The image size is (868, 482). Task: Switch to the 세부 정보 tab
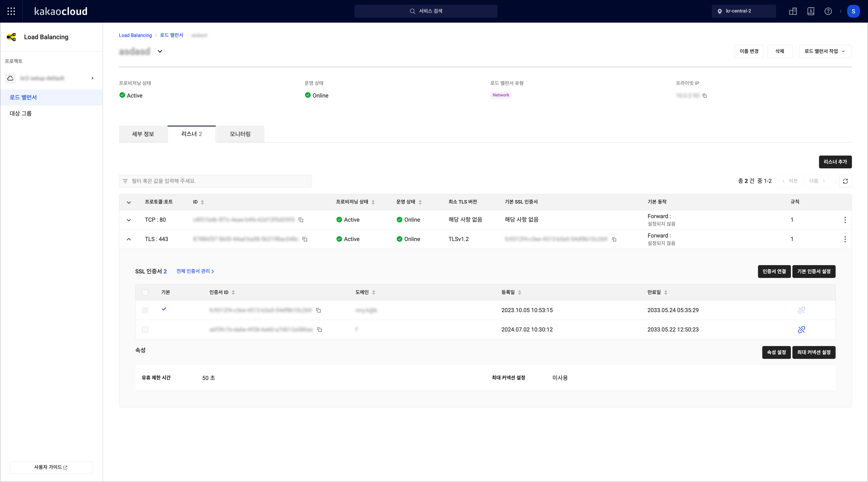(143, 134)
